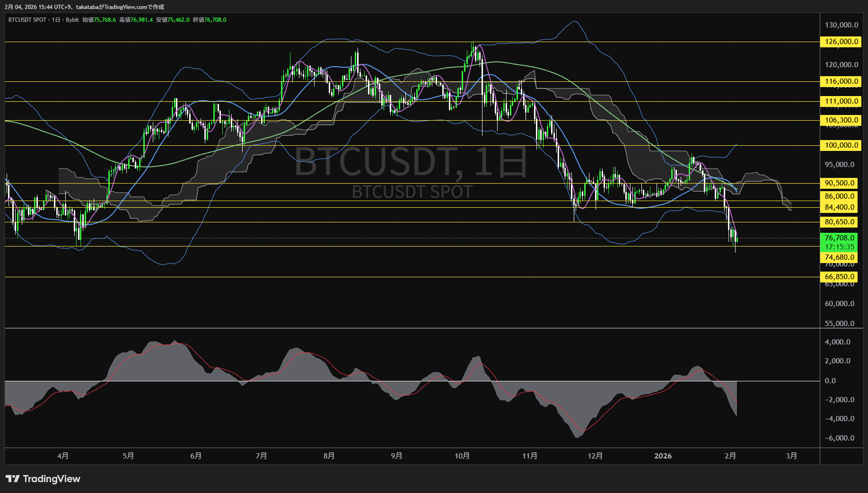This screenshot has width=868, height=493.
Task: Click the 86,000.0 yellow price label
Action: click(840, 196)
